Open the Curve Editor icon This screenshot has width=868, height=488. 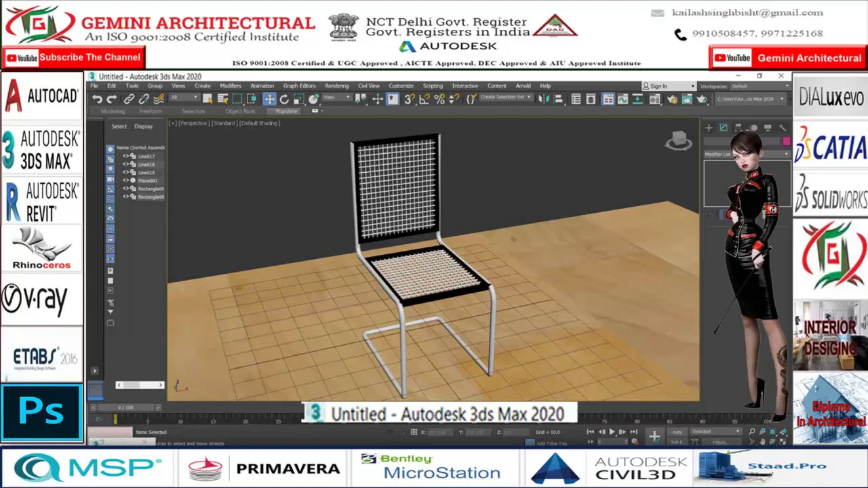tap(623, 100)
